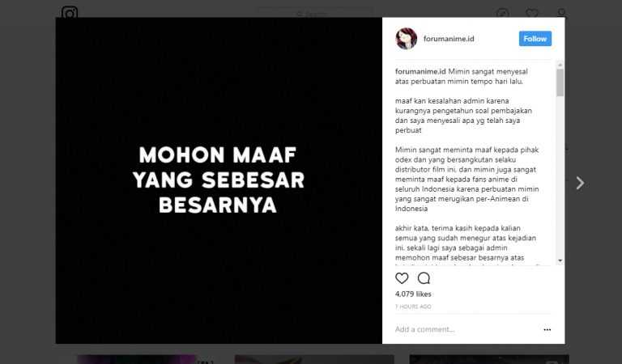The image size is (622, 364).
Task: Click forumanime.id username in caption
Action: click(420, 72)
